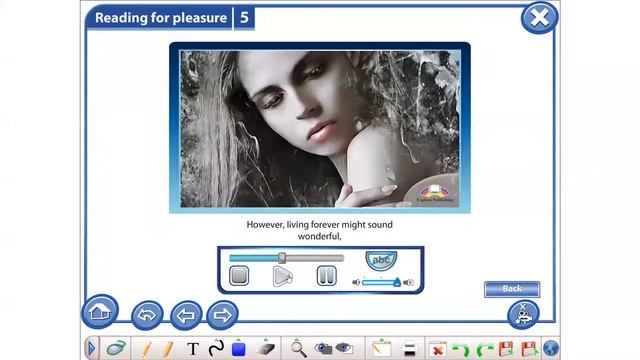Click the eye with white page icon
The width and height of the screenshot is (640, 360).
click(x=344, y=348)
